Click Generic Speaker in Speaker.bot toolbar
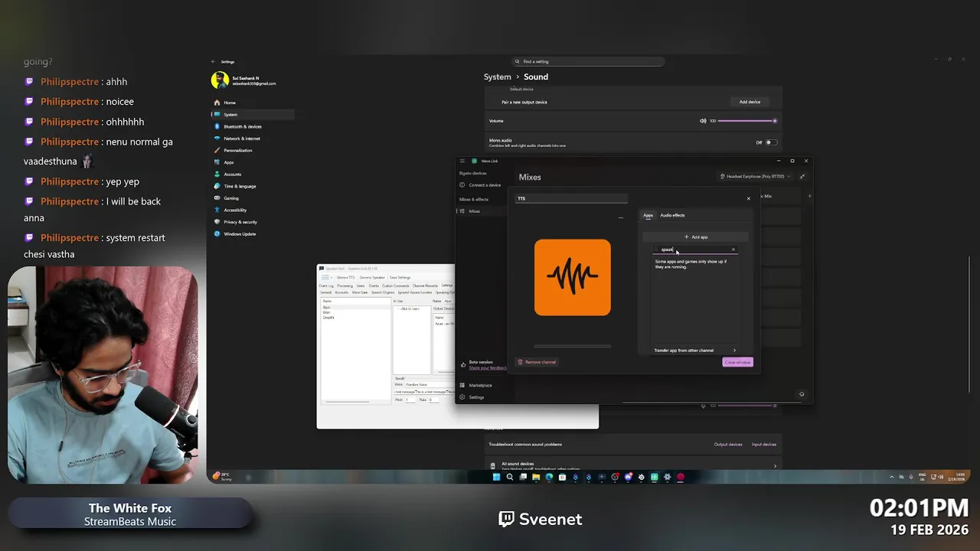The height and width of the screenshot is (551, 980). click(x=372, y=278)
